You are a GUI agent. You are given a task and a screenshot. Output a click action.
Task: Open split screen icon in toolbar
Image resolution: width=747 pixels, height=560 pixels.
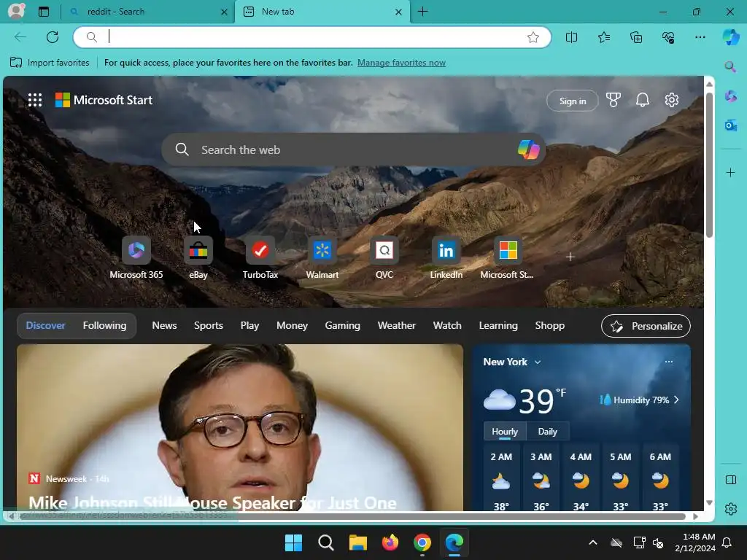click(571, 37)
